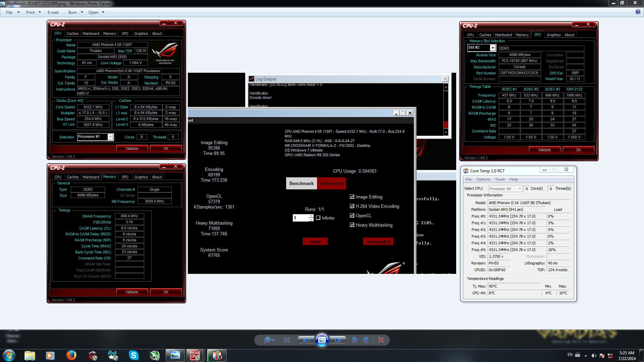Switch to Mainboard tab in top-left CPU-Z
644x362 pixels.
pyautogui.click(x=91, y=34)
